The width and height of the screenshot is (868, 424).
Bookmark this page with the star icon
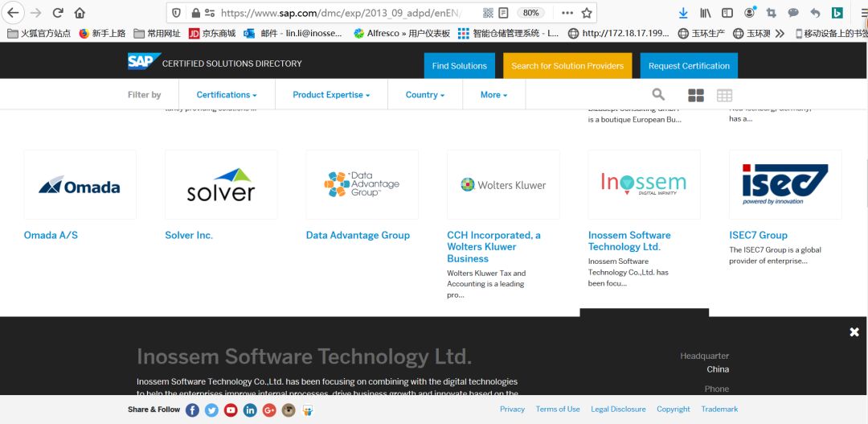[587, 13]
